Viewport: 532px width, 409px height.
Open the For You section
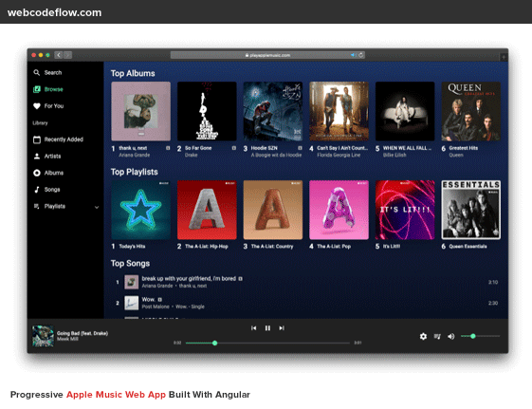coord(54,106)
